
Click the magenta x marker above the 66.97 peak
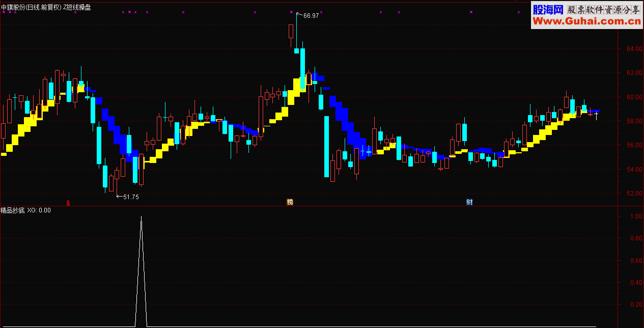tap(291, 11)
